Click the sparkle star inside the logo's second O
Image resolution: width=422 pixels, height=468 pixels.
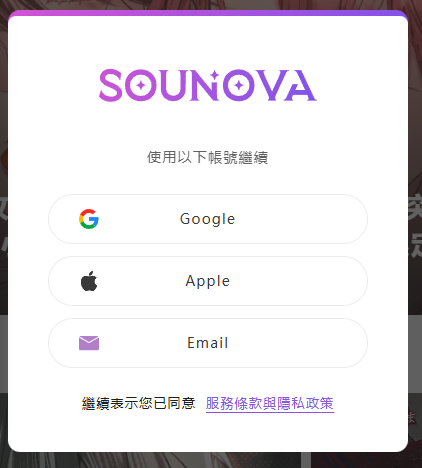tap(239, 86)
